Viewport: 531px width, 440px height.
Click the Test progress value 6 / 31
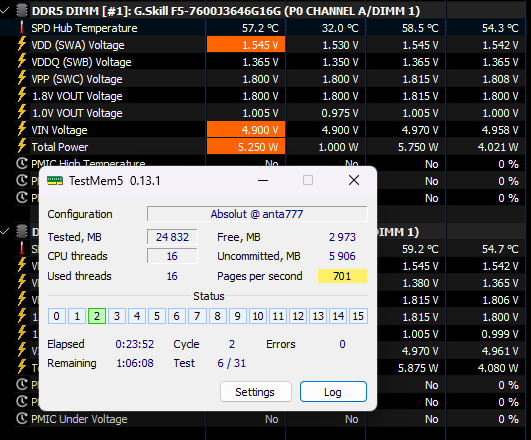pos(232,363)
